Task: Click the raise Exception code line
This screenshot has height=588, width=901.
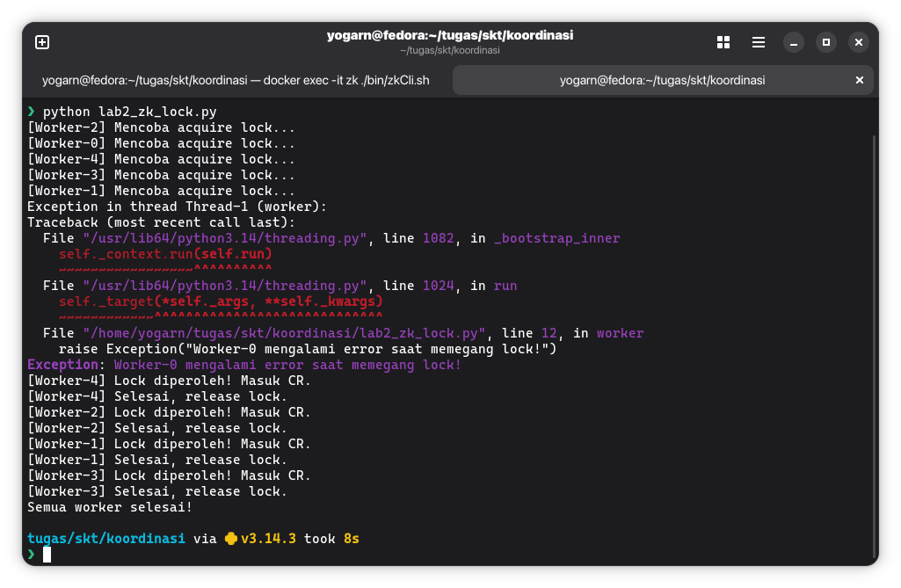Action: click(x=308, y=349)
